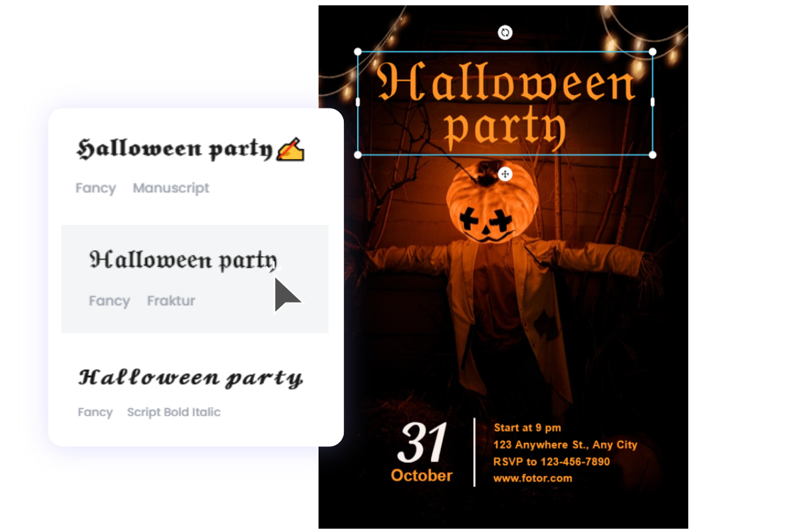Choose the Script Bold Italic font sample
The height and width of the screenshot is (532, 798).
point(191,378)
